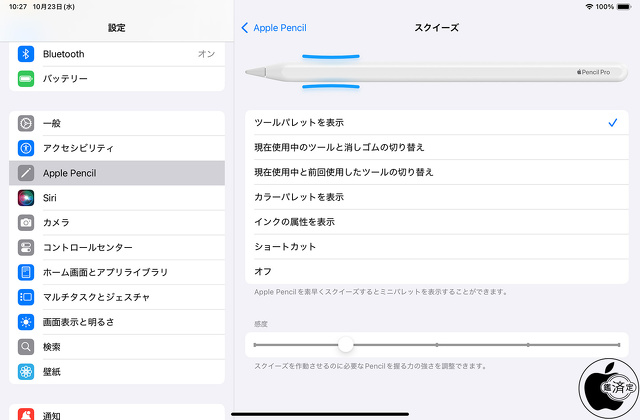
Task: Tap the 100% battery percentage text
Action: click(x=604, y=7)
